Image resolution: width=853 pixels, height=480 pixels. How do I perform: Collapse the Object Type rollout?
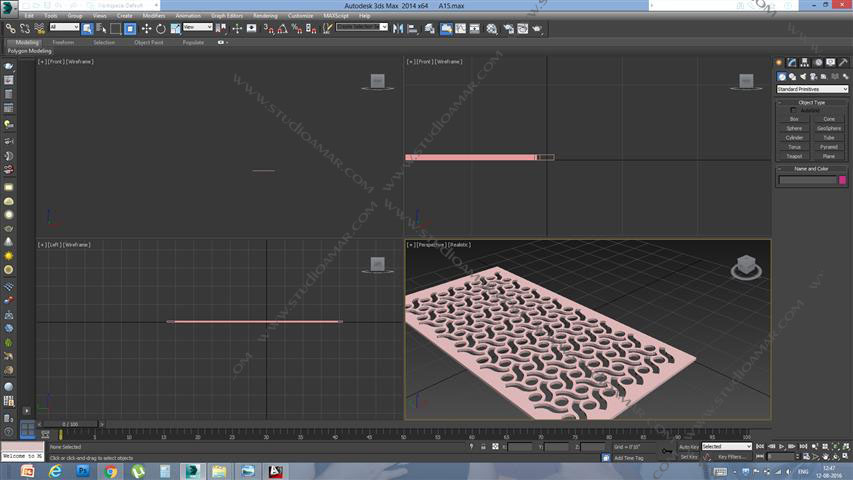tap(812, 102)
